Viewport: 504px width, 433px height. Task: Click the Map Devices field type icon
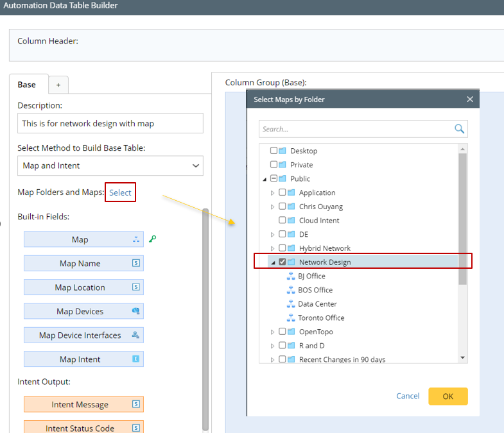(135, 312)
